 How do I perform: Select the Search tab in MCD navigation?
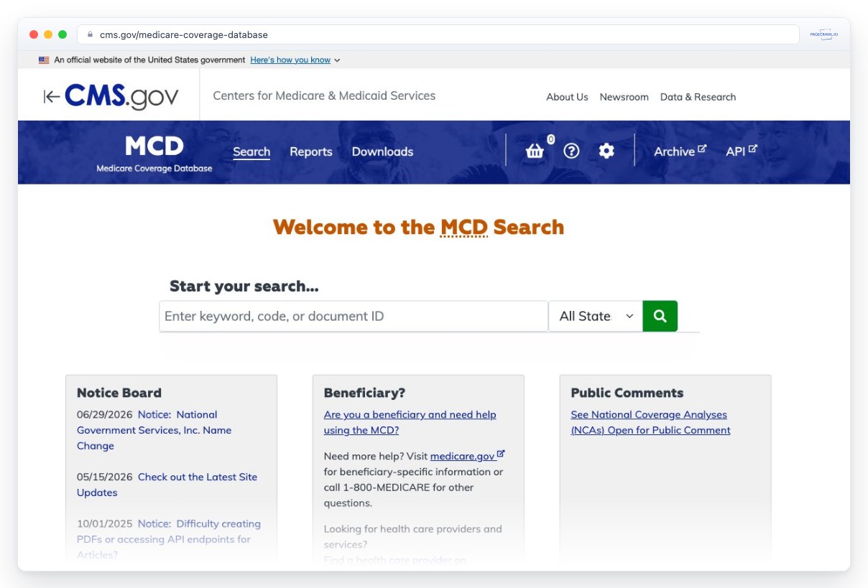click(x=251, y=151)
